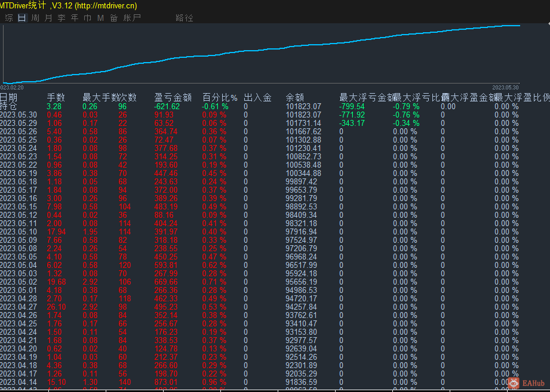The height and width of the screenshot is (392, 550).
Task: Click the -0.79 % floating loss ratio
Action: [406, 106]
